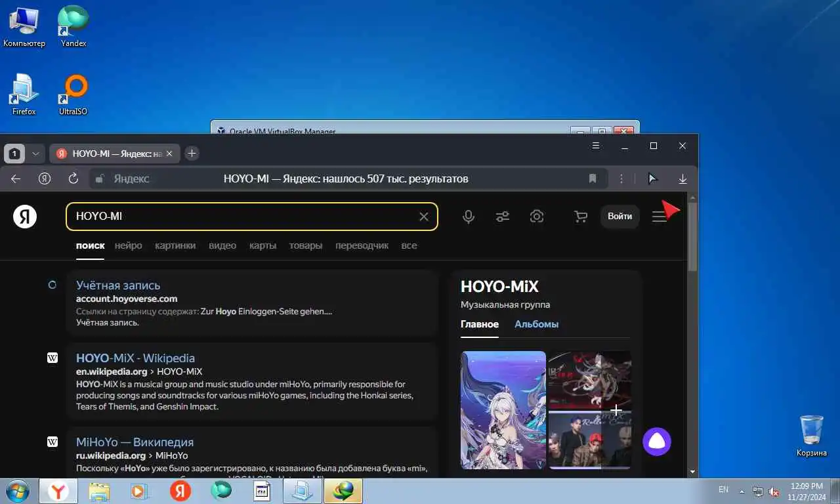Image resolution: width=840 pixels, height=504 pixels.
Task: Open the three-dot menu in address bar
Action: coord(621,178)
